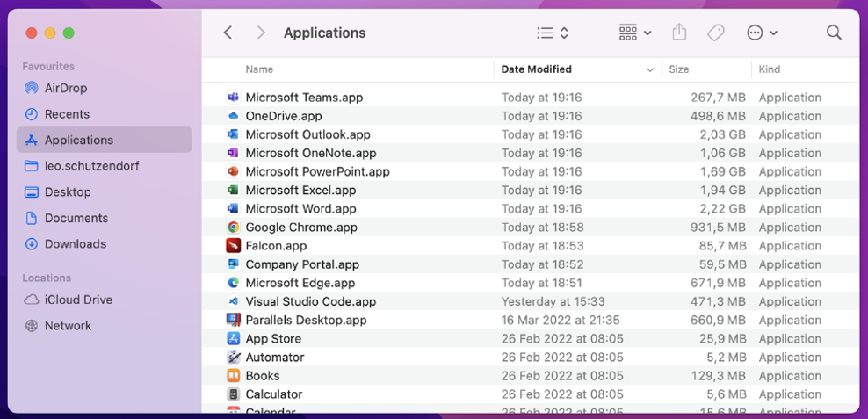868x419 pixels.
Task: Click the Microsoft Outlook app icon
Action: point(233,134)
